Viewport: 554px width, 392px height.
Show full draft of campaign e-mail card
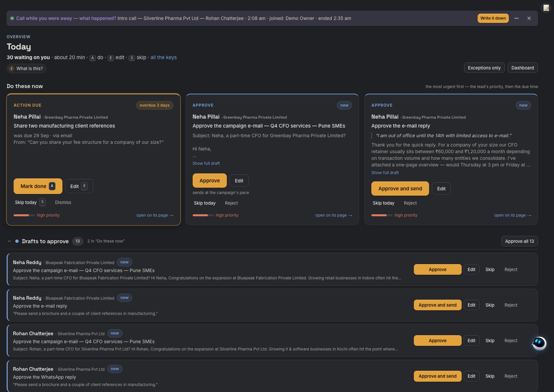click(x=206, y=163)
